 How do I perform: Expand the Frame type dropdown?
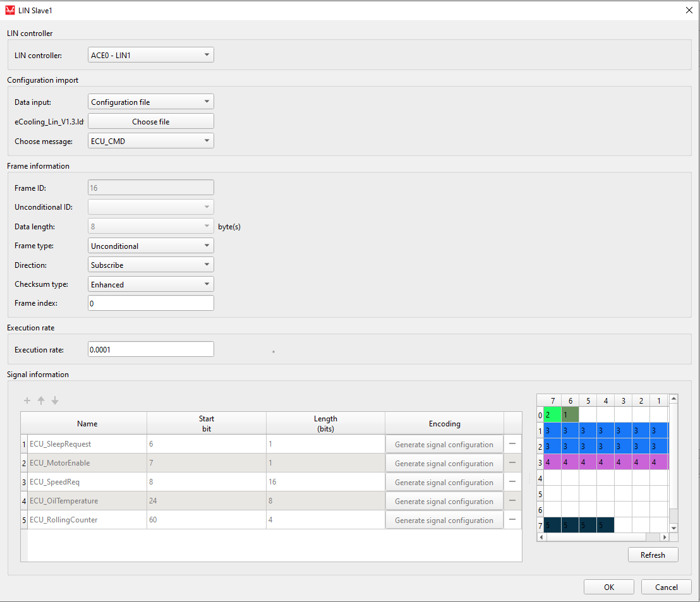pyautogui.click(x=150, y=246)
